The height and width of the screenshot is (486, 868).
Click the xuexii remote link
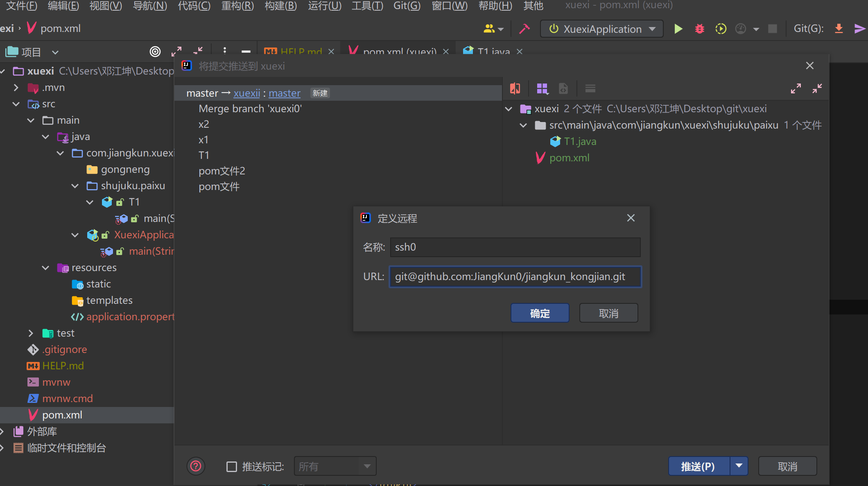pos(246,93)
